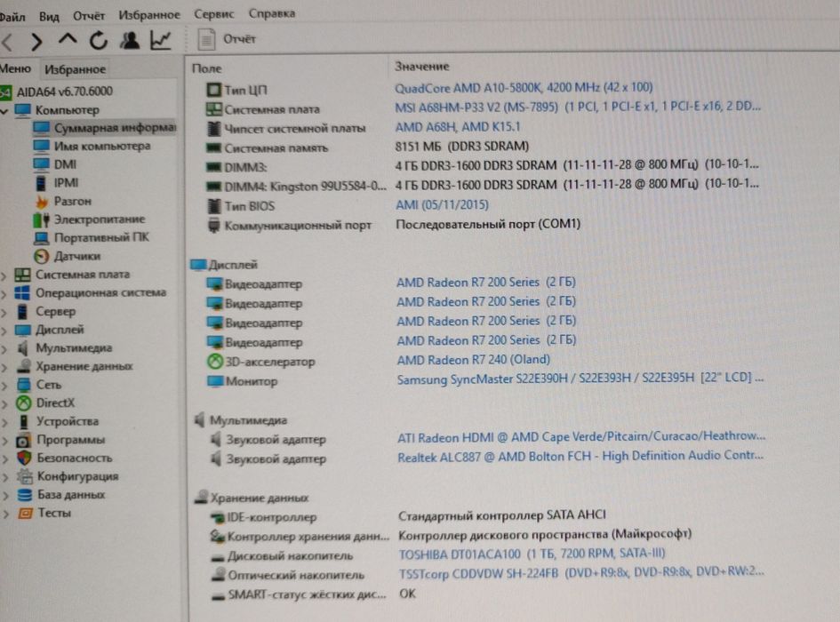Expand the Дисплей tree node
This screenshot has width=840, height=622.
click(4, 331)
